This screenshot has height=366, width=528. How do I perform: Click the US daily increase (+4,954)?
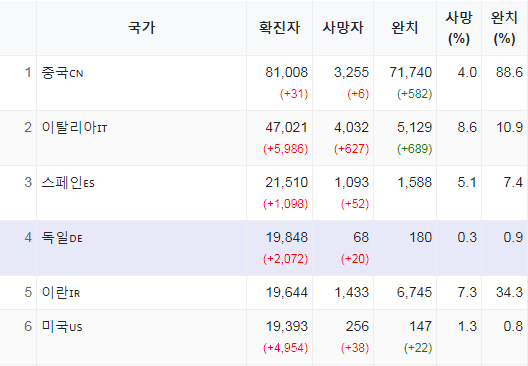pos(286,347)
